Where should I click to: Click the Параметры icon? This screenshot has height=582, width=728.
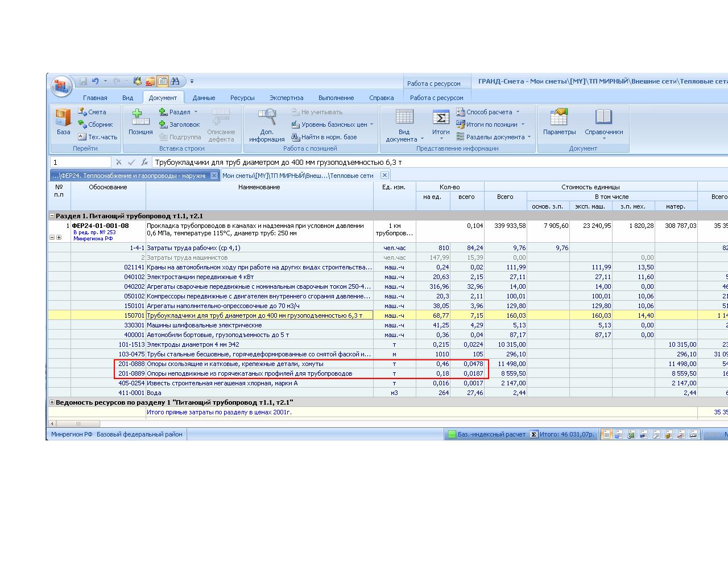(x=559, y=122)
